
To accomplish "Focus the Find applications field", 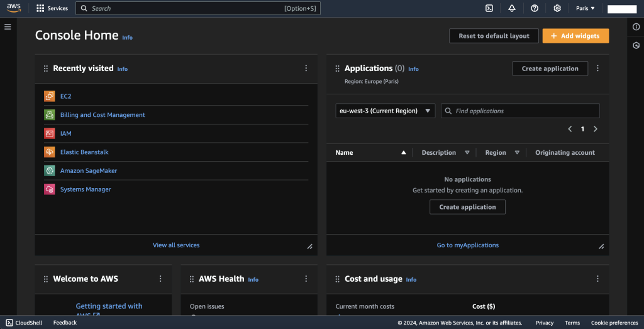I will click(520, 111).
